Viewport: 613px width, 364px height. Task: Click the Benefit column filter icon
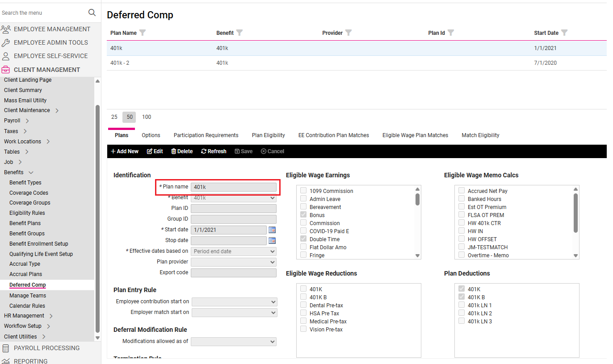pos(239,33)
